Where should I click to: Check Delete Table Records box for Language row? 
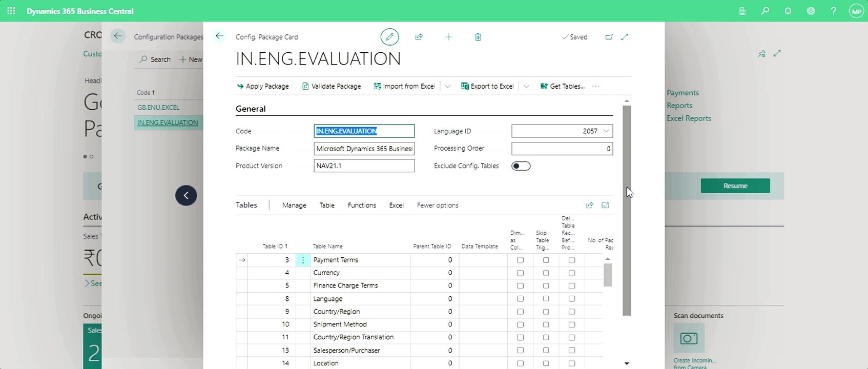point(572,299)
